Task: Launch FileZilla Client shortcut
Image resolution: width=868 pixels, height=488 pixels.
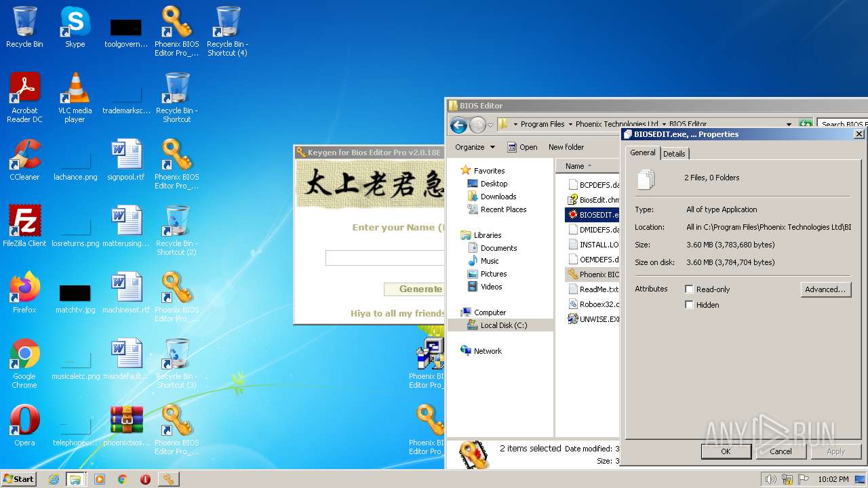Action: [24, 226]
